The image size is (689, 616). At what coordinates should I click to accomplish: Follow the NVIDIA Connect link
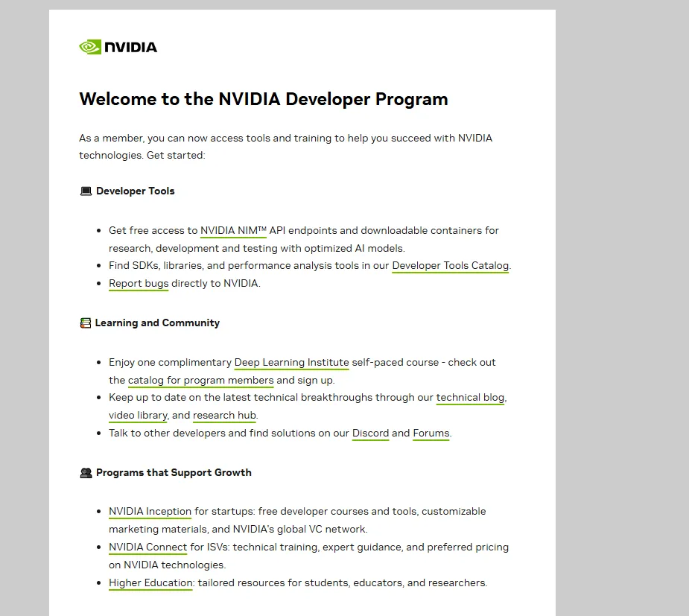tap(148, 547)
